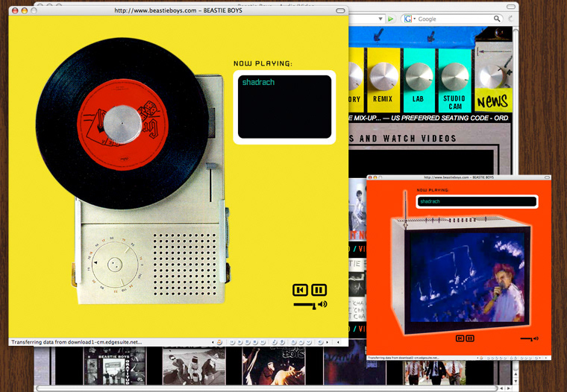Image resolution: width=567 pixels, height=392 pixels.
Task: Click FoxyTunes volume speaker icon in status bar
Action: 320,342
